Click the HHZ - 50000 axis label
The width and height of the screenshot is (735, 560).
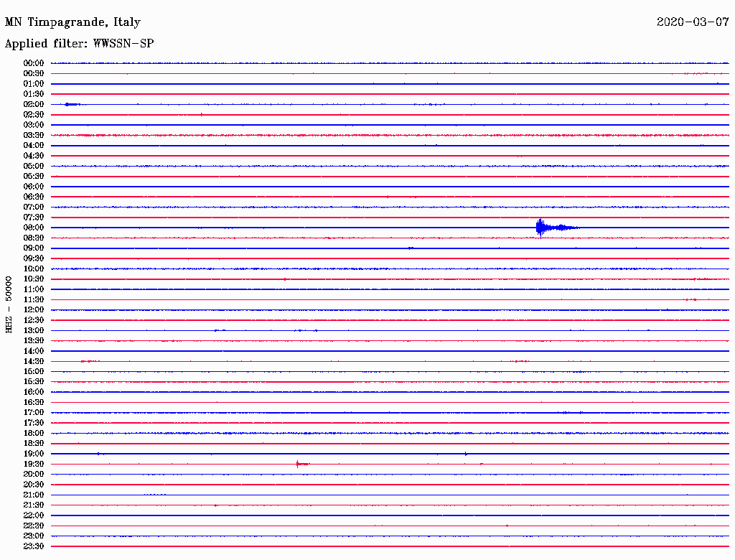[9, 304]
